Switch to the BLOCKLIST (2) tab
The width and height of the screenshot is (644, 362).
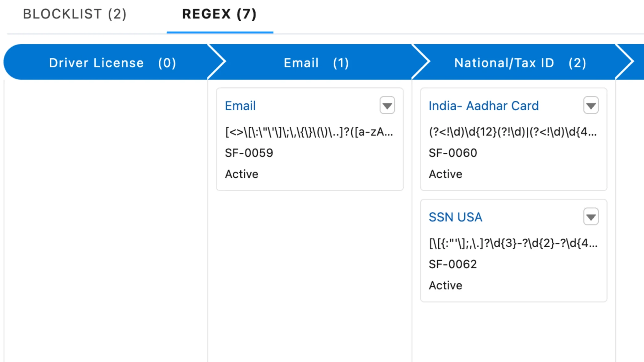coord(75,14)
